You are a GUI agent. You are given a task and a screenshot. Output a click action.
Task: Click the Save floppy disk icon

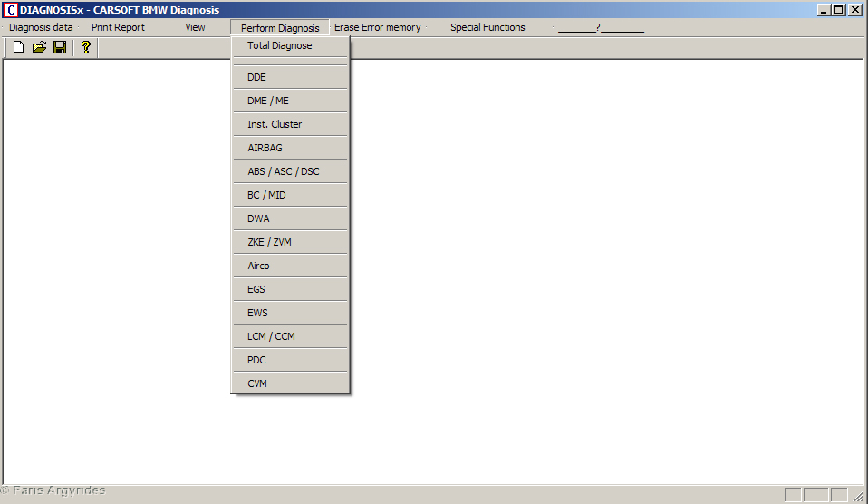click(60, 47)
